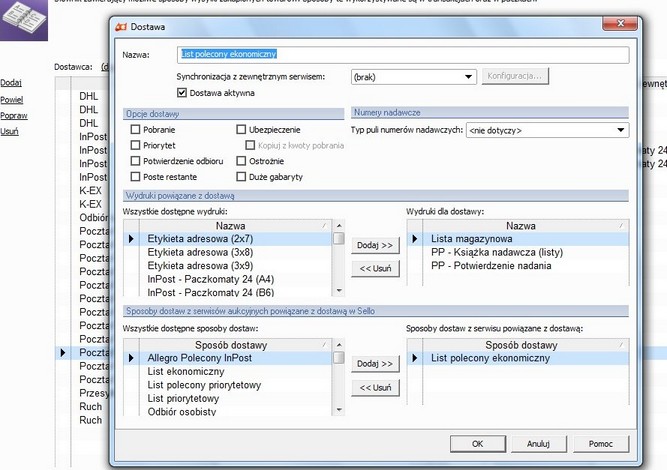The height and width of the screenshot is (470, 667).
Task: Click the Anuluj button
Action: click(538, 443)
